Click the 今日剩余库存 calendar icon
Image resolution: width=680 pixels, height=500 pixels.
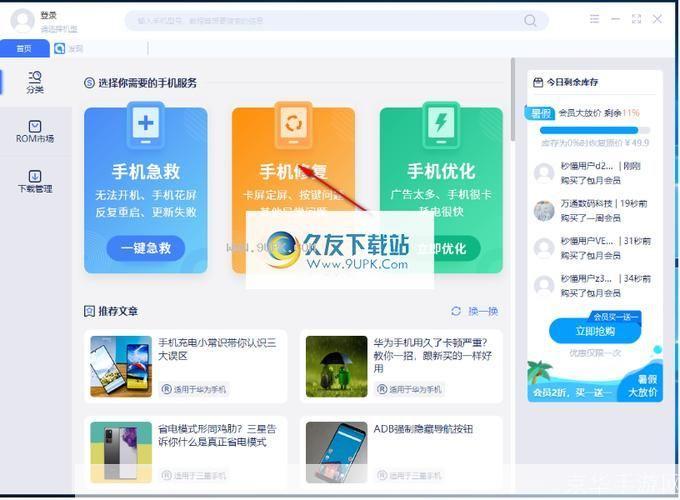pos(537,82)
